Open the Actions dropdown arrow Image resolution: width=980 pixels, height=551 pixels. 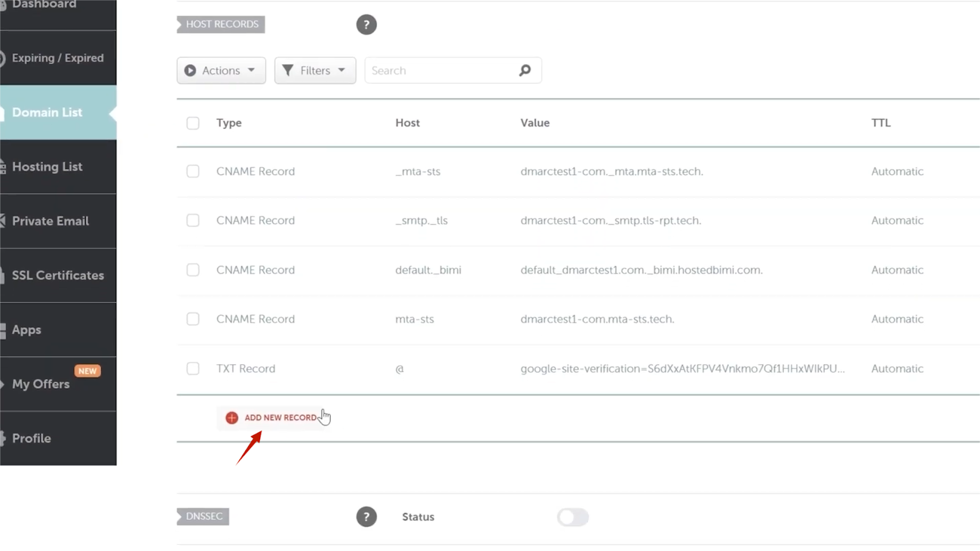pos(251,70)
